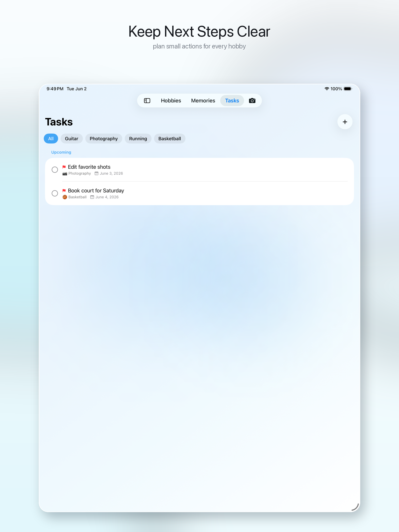Image resolution: width=399 pixels, height=532 pixels.
Task: Filter tasks by Running
Action: pyautogui.click(x=138, y=138)
